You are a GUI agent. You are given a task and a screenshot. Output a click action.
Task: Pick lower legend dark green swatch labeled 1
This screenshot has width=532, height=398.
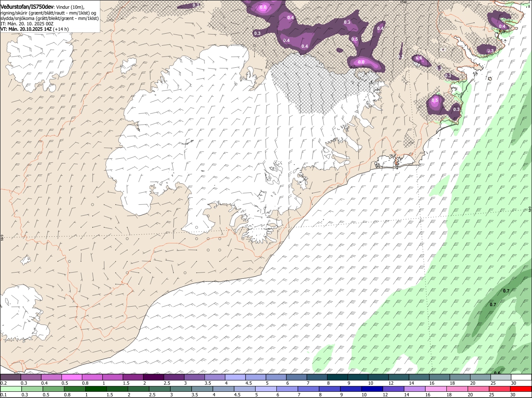[96, 389]
